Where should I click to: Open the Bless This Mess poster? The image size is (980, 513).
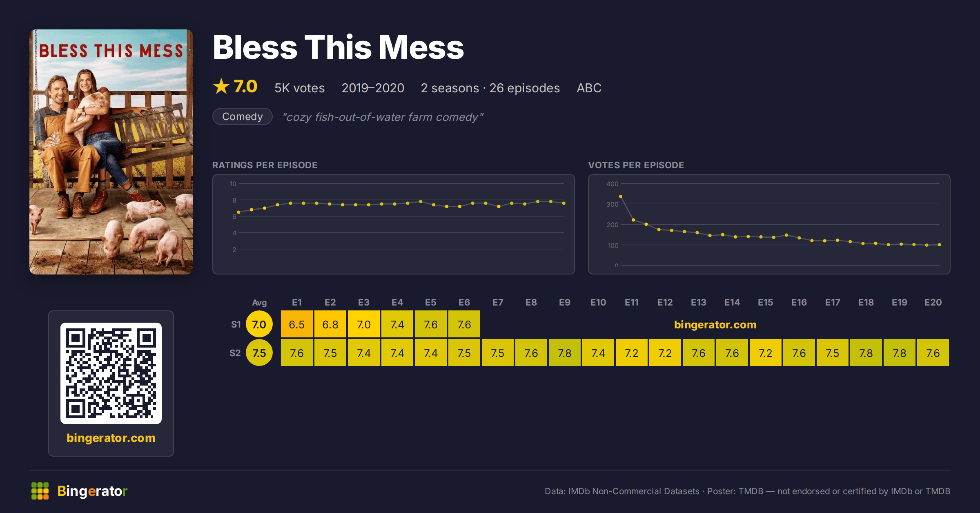point(111,152)
